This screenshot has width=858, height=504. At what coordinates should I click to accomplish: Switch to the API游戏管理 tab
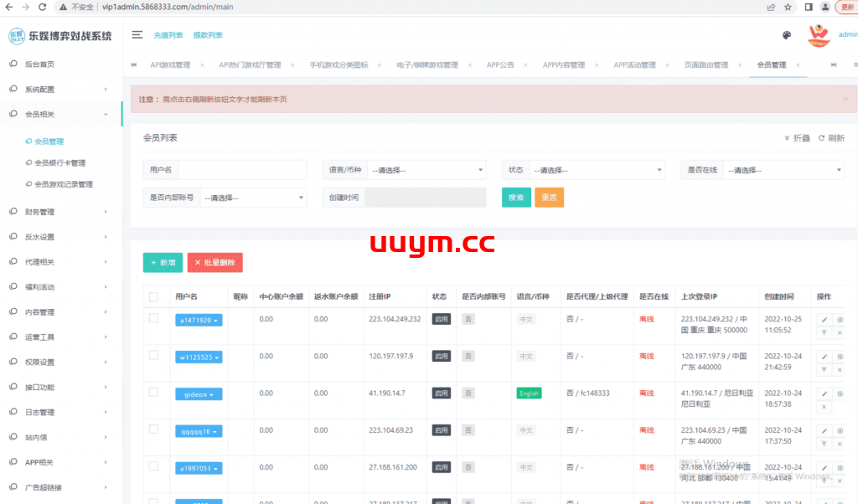170,64
